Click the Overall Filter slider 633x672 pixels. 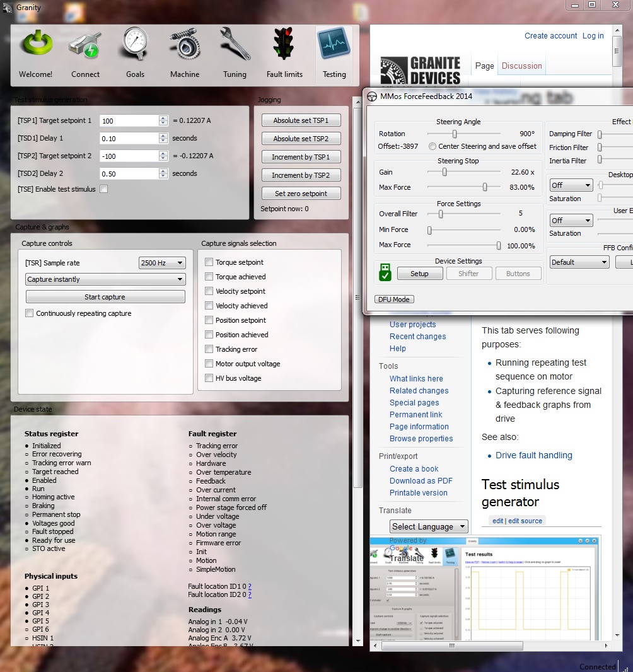coord(463,214)
